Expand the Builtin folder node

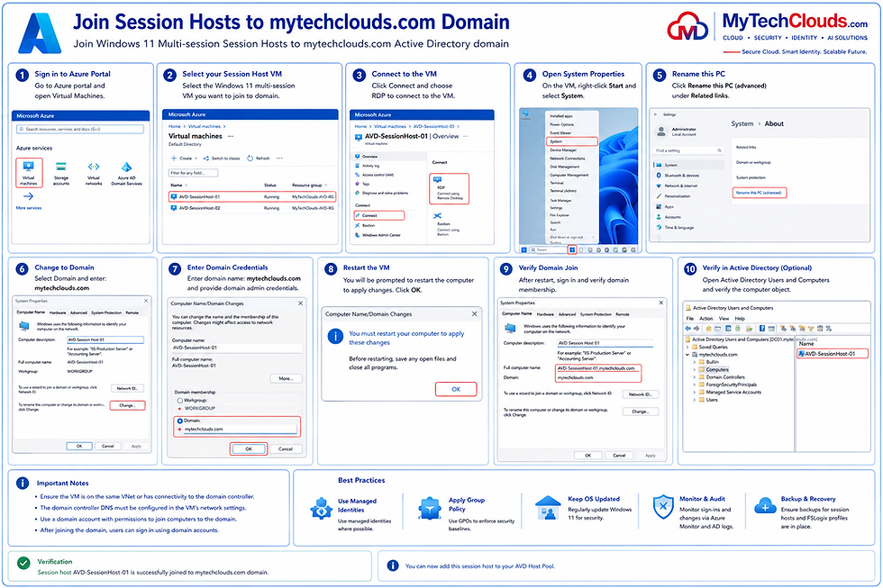point(695,362)
